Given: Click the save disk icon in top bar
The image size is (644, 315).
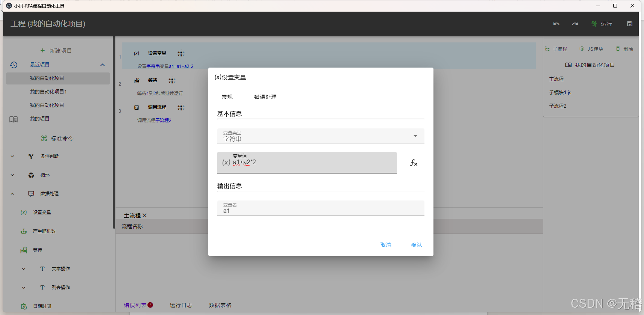Looking at the screenshot, I should point(630,24).
